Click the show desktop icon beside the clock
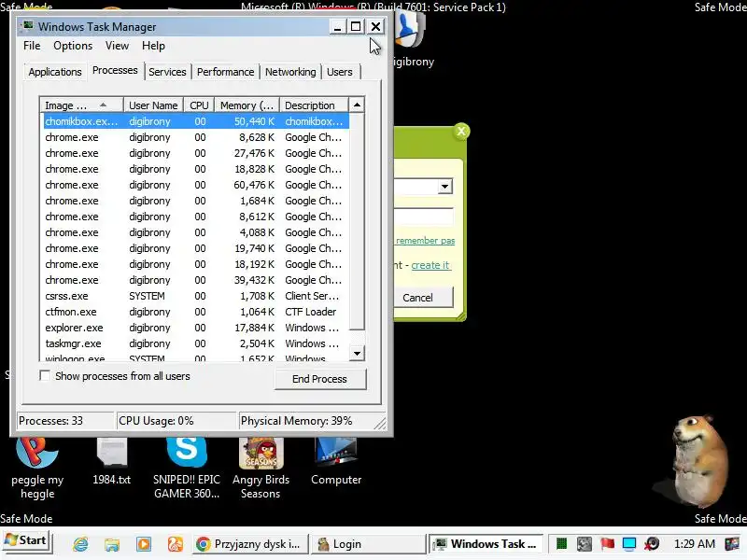The height and width of the screenshot is (560, 747). click(732, 543)
